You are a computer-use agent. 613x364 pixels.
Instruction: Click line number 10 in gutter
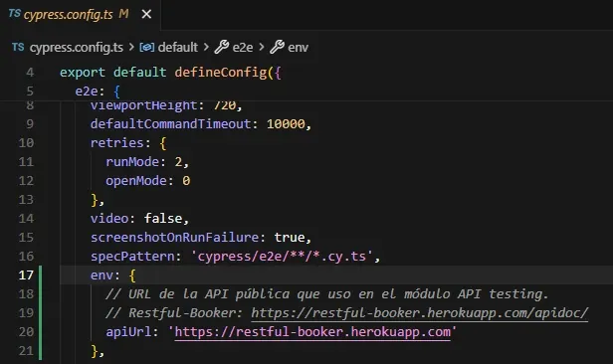26,143
